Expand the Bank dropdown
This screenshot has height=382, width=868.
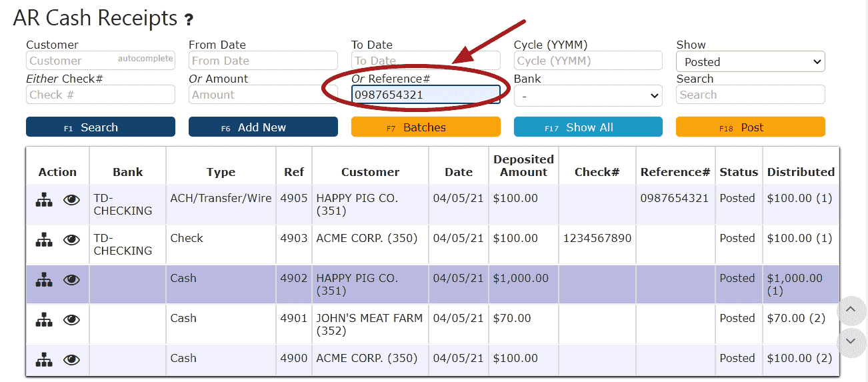[x=588, y=95]
